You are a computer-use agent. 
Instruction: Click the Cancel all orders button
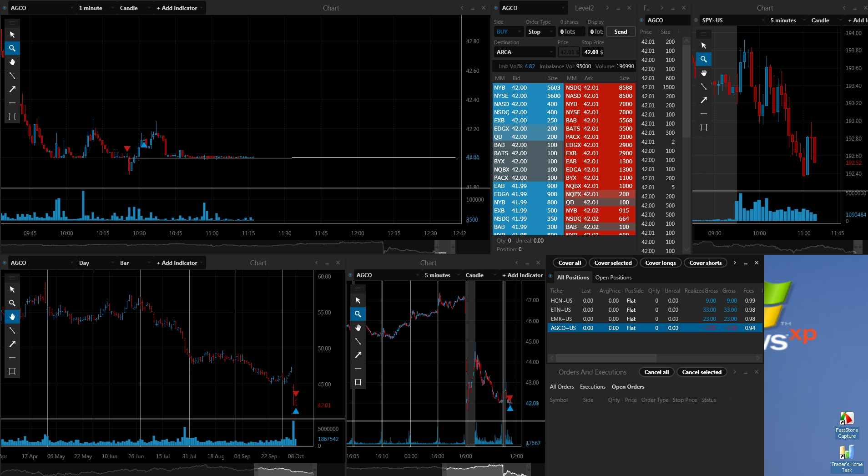pyautogui.click(x=656, y=372)
